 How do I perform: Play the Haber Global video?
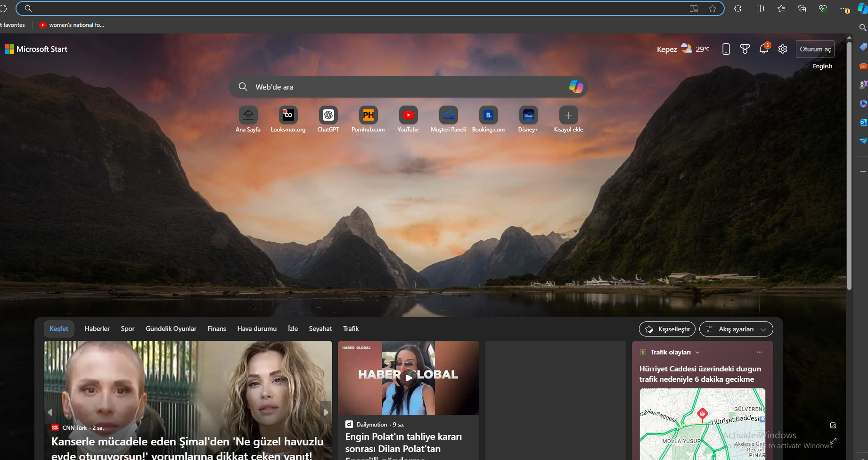409,378
